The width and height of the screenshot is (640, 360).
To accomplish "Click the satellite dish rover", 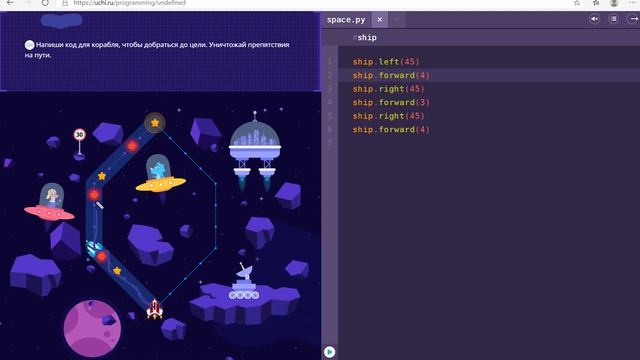I will [244, 282].
